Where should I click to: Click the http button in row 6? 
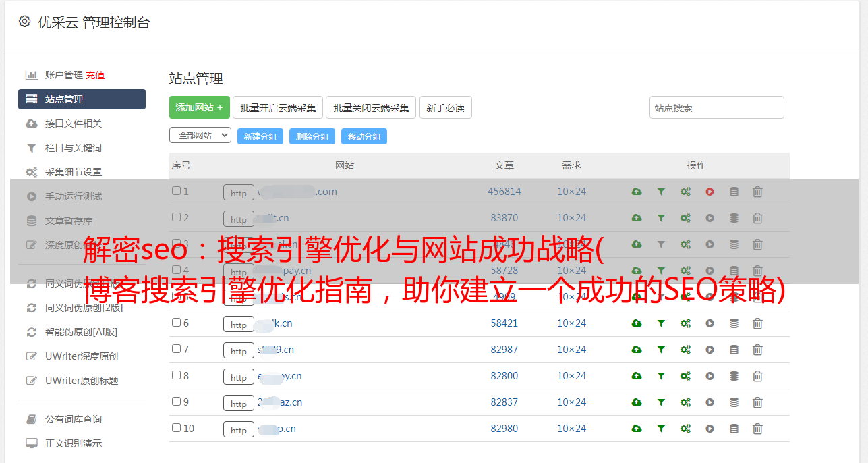[239, 324]
